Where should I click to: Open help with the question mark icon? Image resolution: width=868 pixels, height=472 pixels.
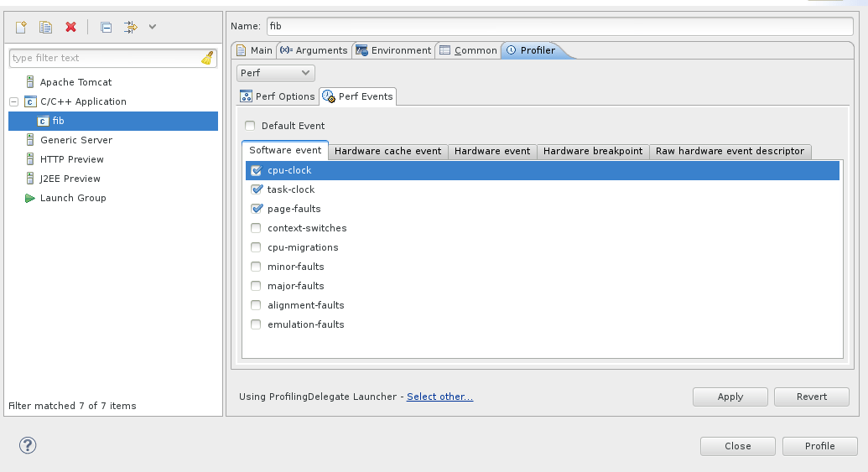coord(28,445)
